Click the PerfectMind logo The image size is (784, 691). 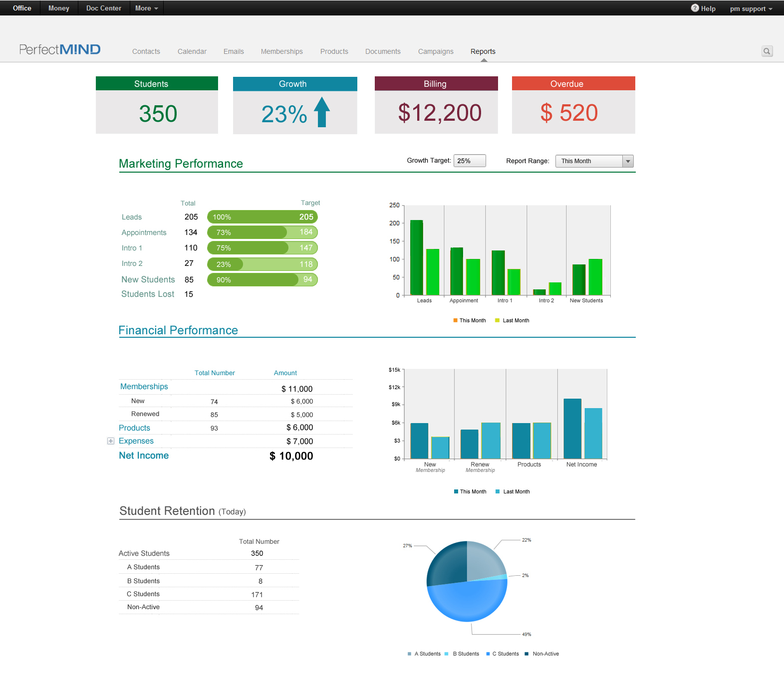[x=60, y=49]
